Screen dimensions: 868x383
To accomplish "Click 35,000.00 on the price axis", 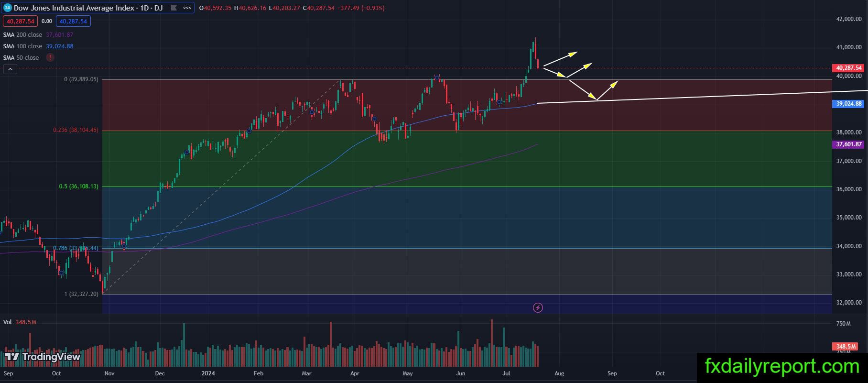I will [x=849, y=218].
